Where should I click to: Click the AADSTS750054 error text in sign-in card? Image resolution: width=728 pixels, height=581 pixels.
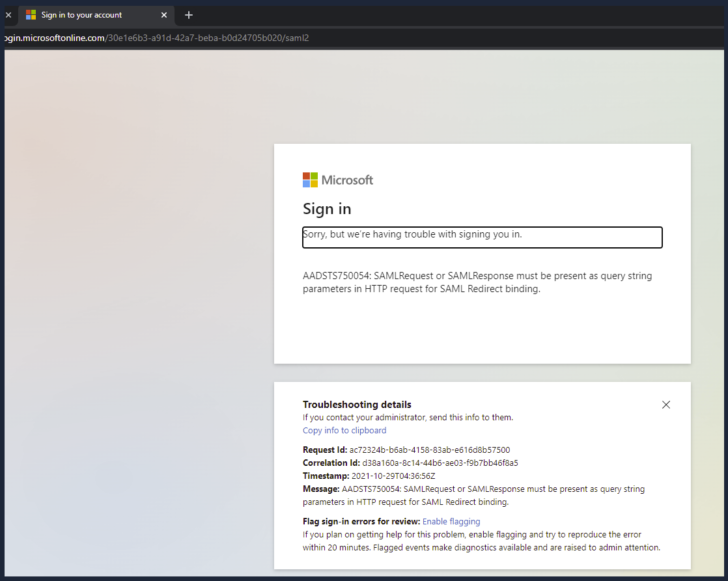(477, 282)
